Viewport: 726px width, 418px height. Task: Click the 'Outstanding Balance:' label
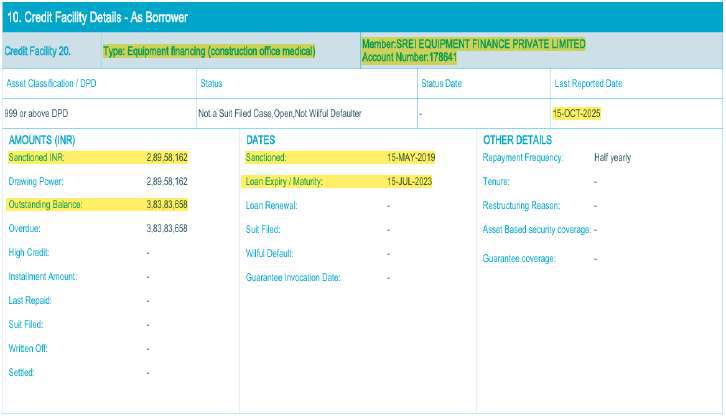[x=45, y=205]
